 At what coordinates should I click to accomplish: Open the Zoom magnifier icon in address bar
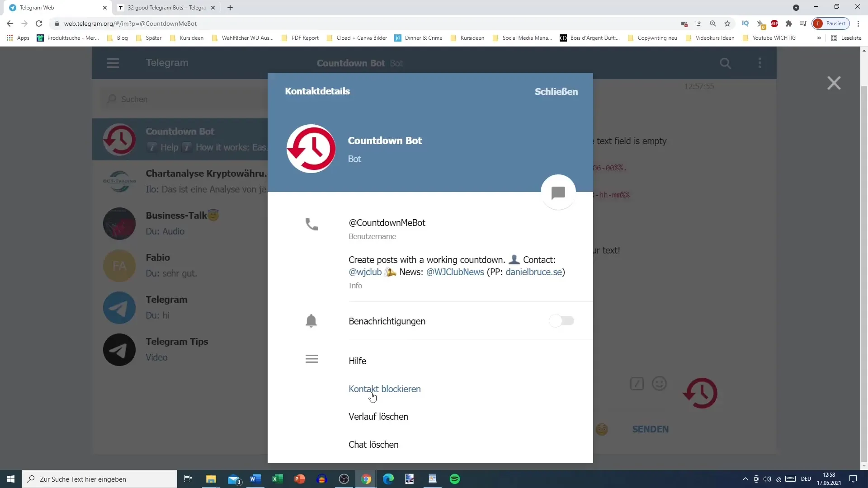[713, 23]
